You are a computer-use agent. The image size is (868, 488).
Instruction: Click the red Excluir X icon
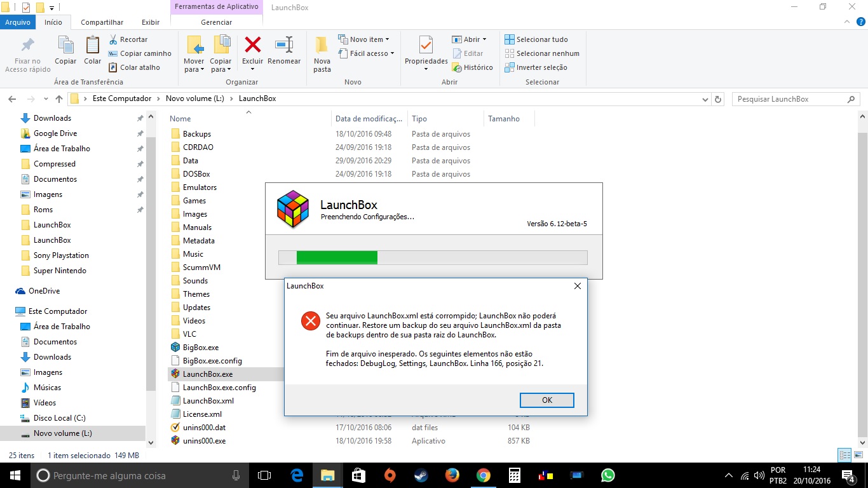[x=253, y=44]
